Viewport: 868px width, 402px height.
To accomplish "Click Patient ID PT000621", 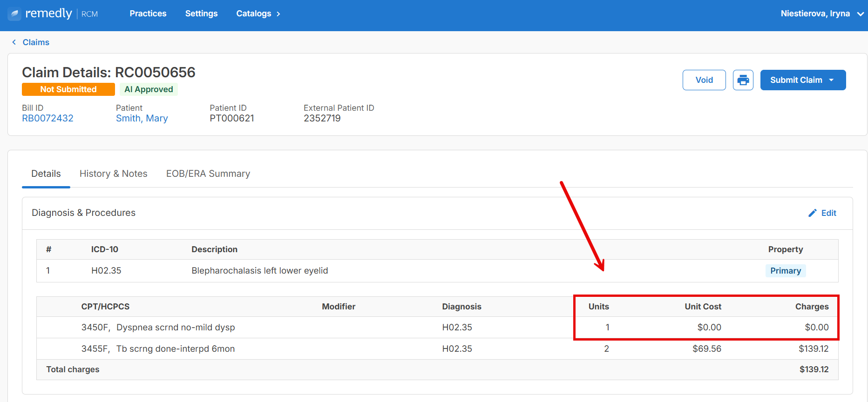I will pos(232,118).
